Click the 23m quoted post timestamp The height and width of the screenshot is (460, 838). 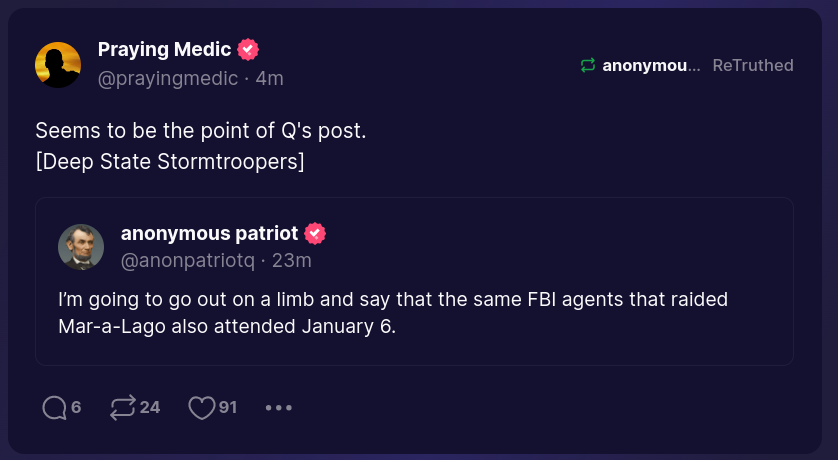pos(292,261)
